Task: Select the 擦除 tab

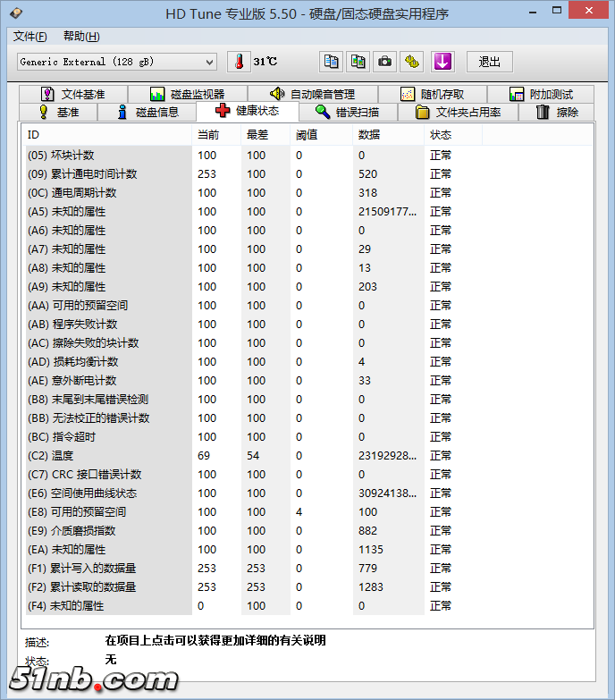Action: click(558, 113)
